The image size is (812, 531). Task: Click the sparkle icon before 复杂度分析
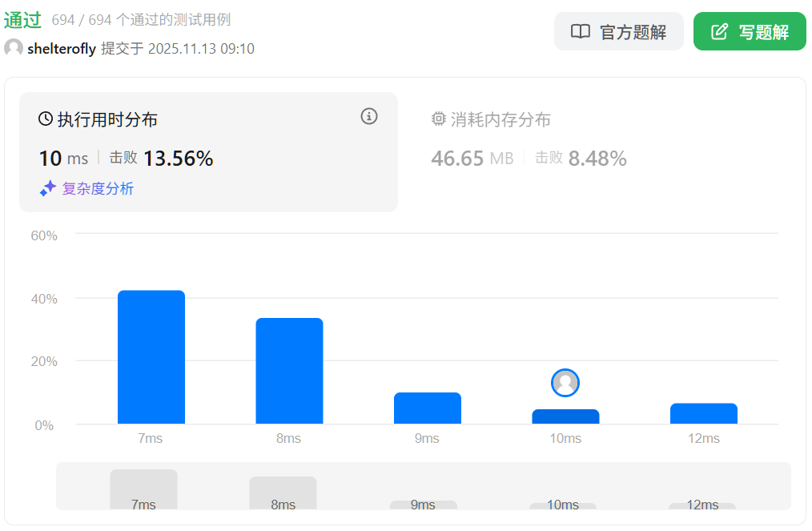(47, 189)
